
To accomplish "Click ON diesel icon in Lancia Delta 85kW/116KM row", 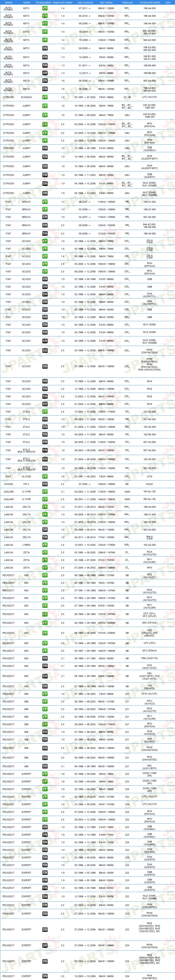I will click(45, 530).
